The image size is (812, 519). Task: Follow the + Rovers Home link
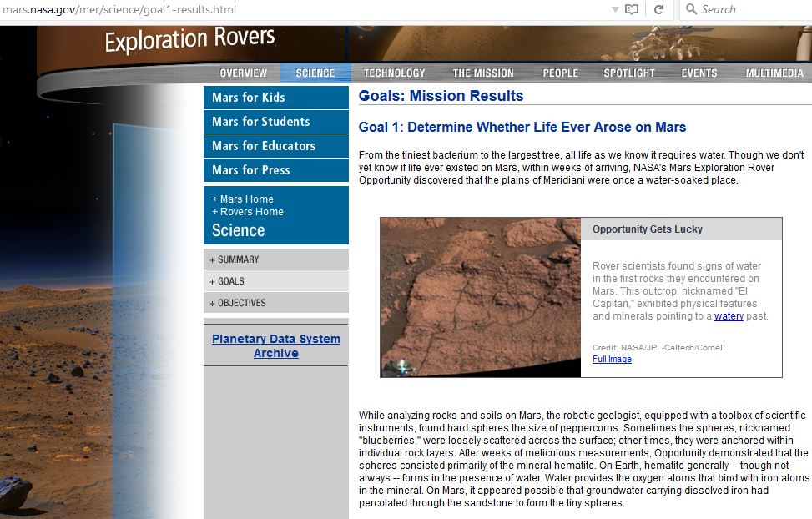(x=248, y=212)
